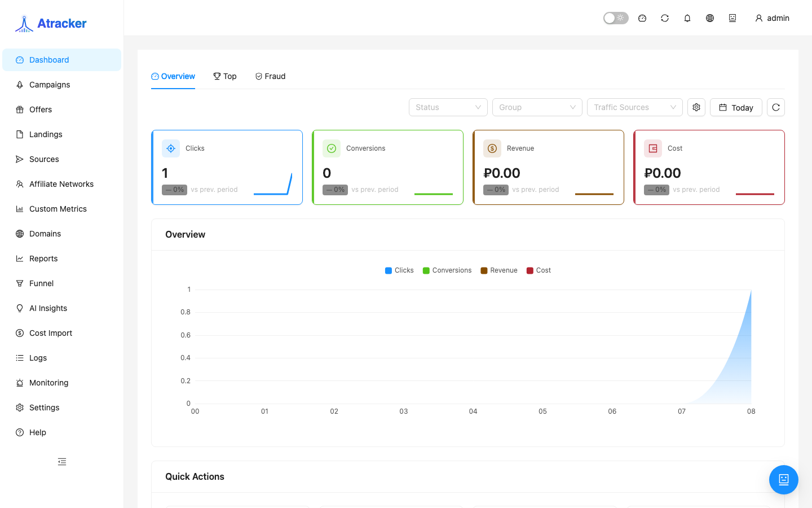Open Cost Import page

coord(62,333)
